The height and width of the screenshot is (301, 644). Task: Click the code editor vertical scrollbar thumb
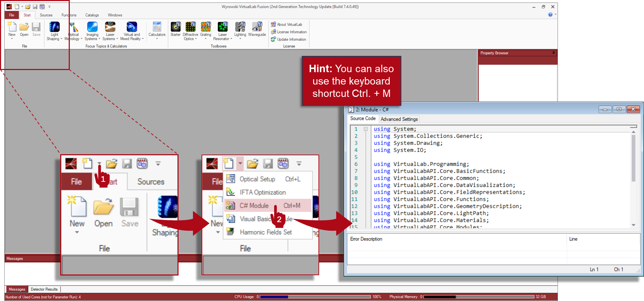633,158
